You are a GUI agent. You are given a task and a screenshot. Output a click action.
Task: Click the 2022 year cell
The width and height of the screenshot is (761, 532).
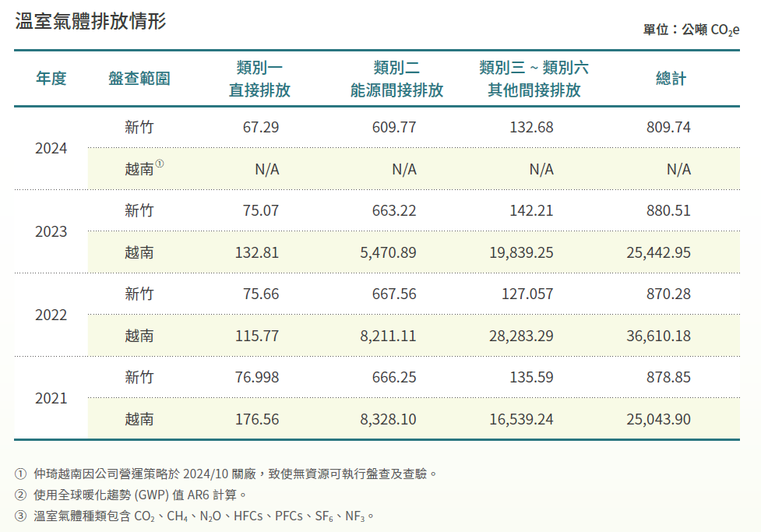click(51, 315)
